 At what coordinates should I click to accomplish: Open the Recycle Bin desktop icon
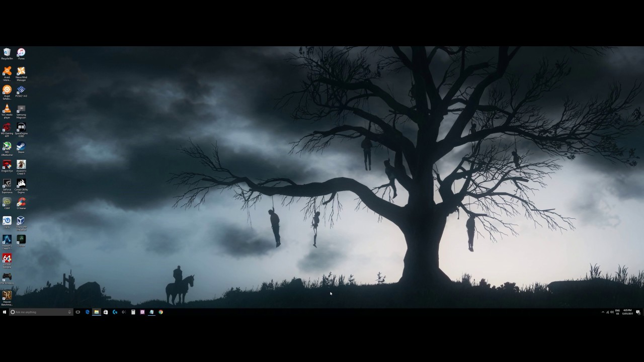point(7,54)
